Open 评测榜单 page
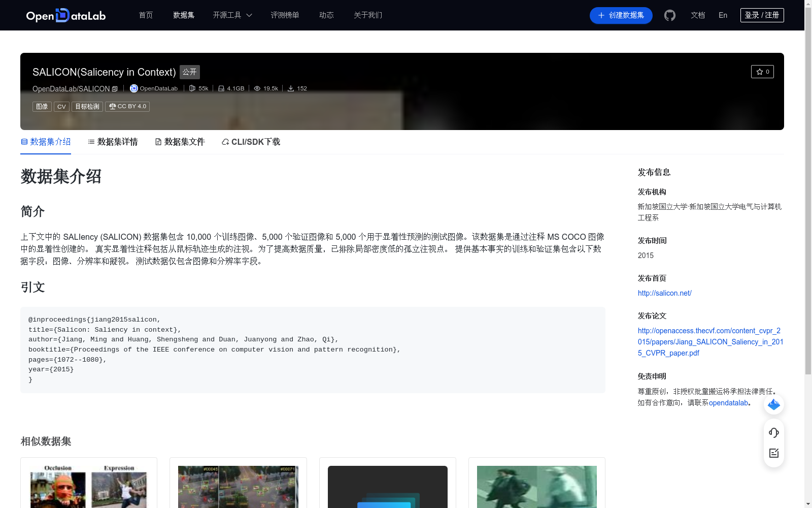The image size is (812, 508). point(285,15)
